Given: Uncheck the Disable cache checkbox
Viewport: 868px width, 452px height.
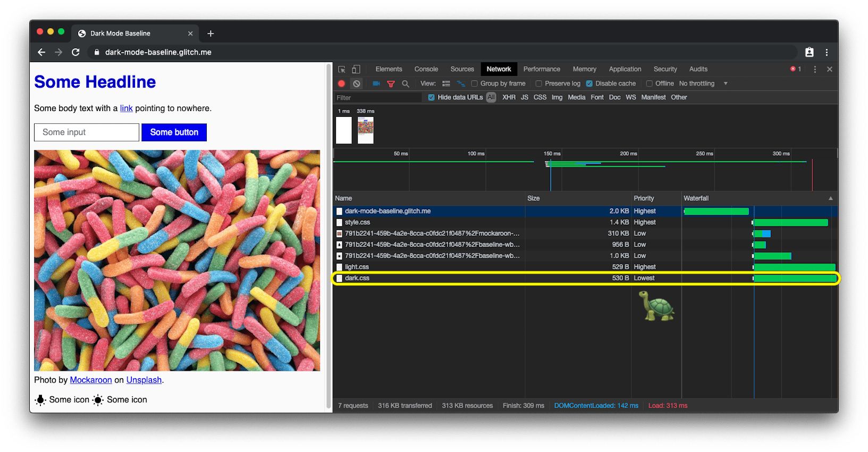Looking at the screenshot, I should pos(589,83).
